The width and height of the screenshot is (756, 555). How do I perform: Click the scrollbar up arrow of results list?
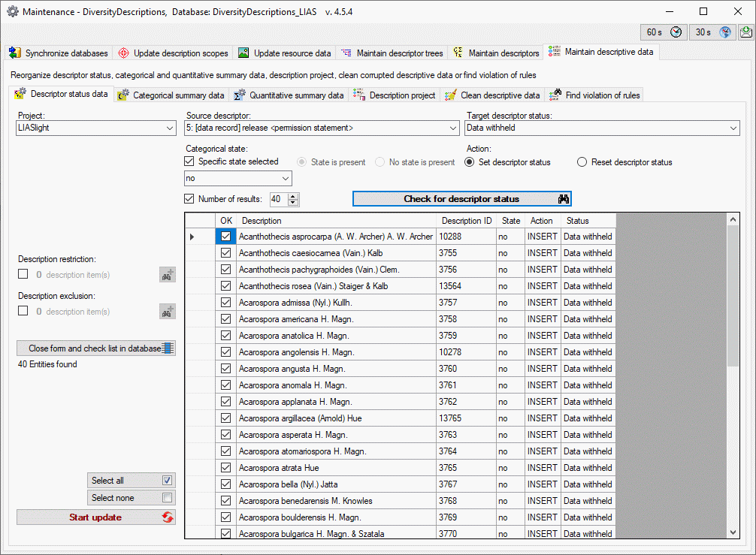[733, 219]
